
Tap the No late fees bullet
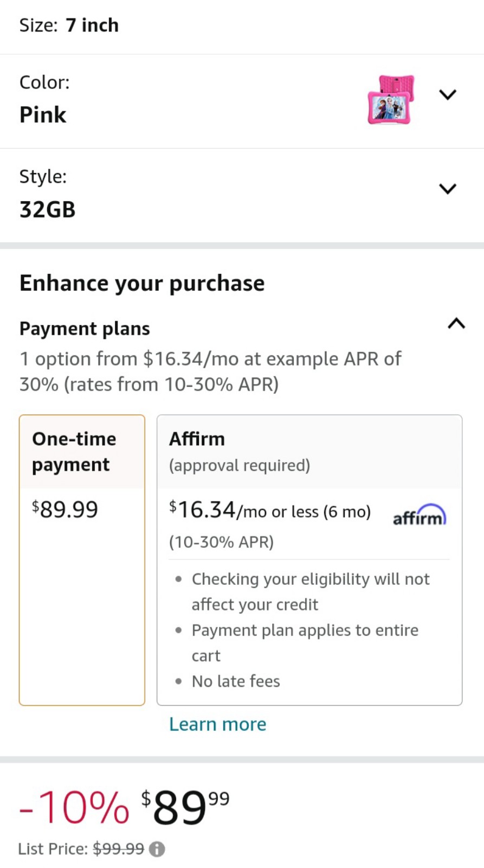(236, 681)
